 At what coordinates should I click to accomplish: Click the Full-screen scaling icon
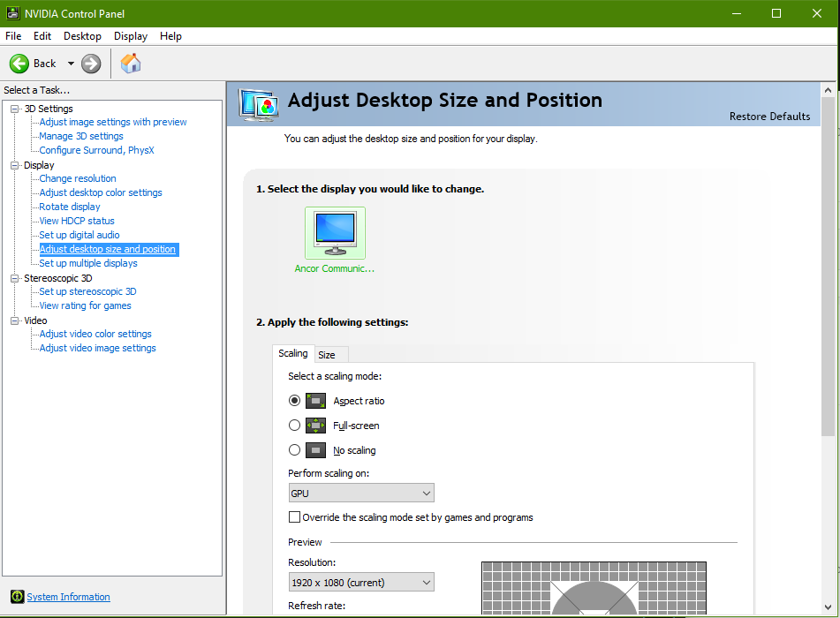315,426
